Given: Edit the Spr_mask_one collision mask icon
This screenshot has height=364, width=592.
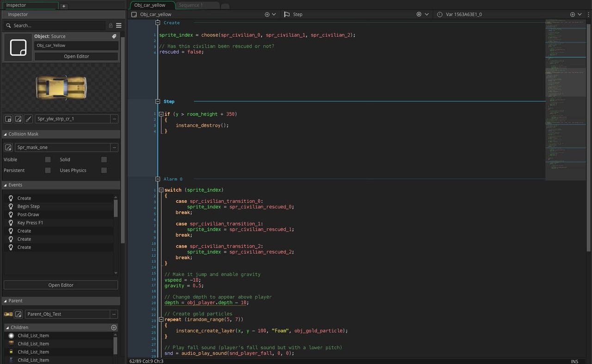Looking at the screenshot, I should pyautogui.click(x=8, y=147).
